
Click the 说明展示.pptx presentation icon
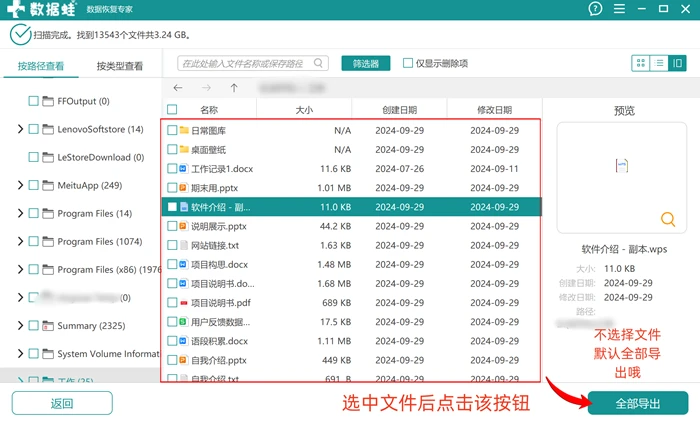[183, 226]
